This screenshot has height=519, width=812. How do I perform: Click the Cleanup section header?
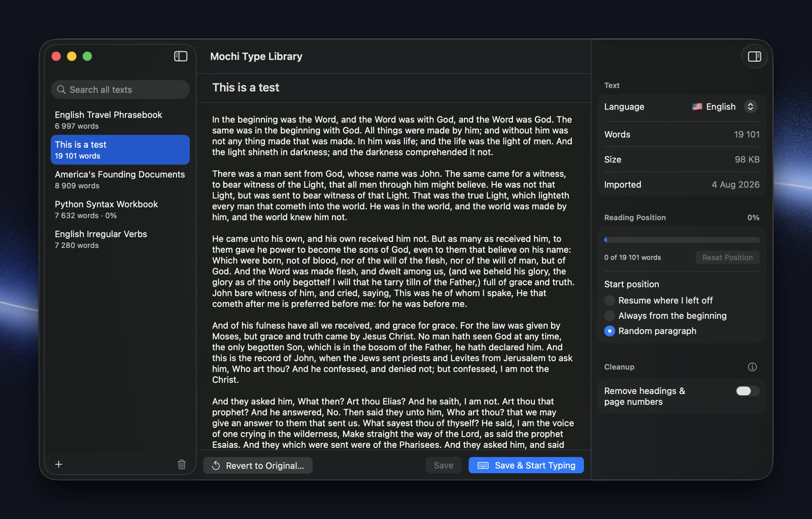(619, 367)
